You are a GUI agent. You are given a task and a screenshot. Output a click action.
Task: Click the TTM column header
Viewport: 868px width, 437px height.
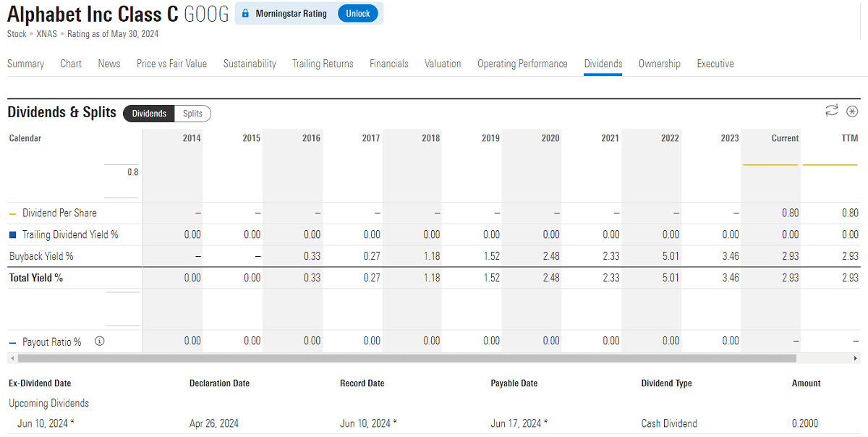(x=849, y=138)
